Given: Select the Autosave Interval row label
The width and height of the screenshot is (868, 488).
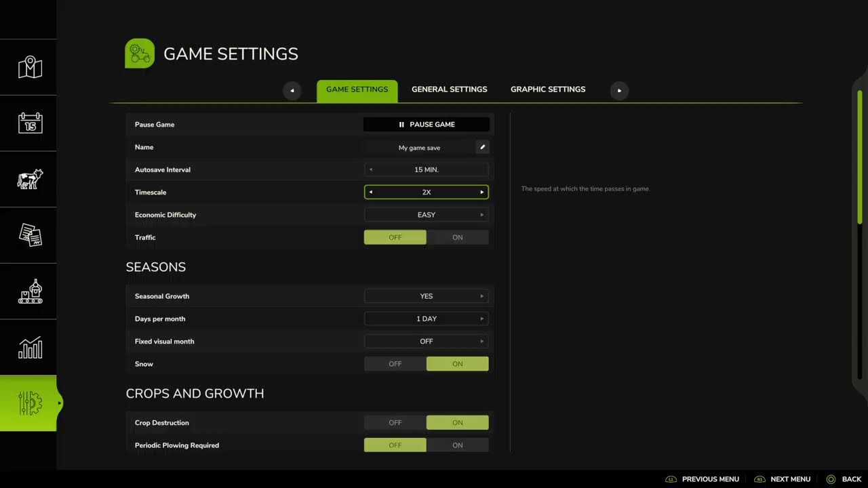Looking at the screenshot, I should tap(163, 169).
